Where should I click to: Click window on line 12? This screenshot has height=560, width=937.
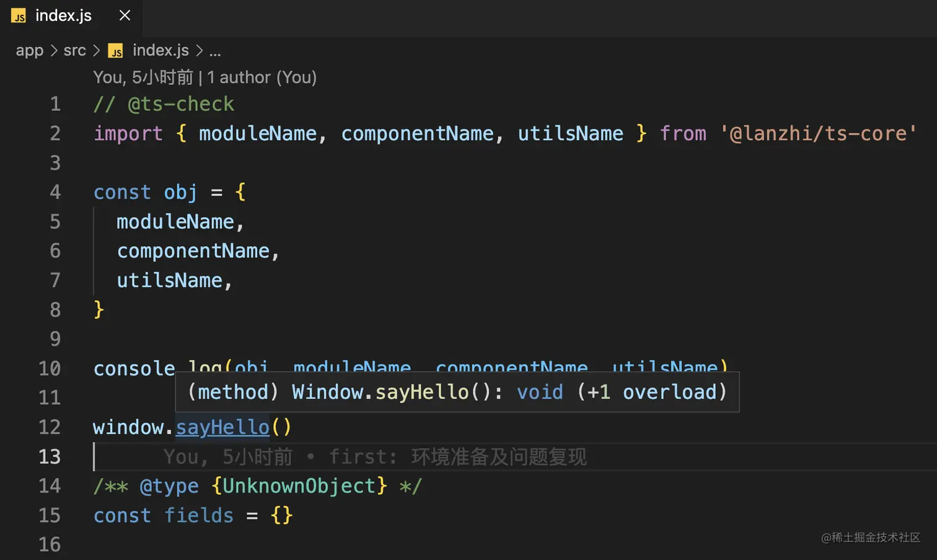click(x=128, y=427)
